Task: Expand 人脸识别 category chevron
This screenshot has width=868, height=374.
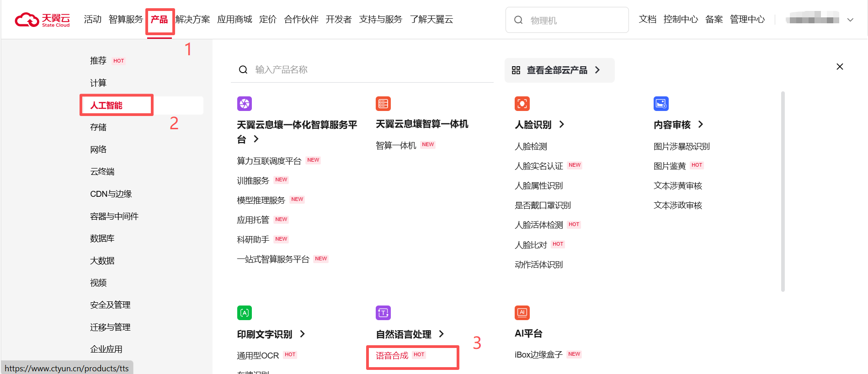Action: point(562,124)
